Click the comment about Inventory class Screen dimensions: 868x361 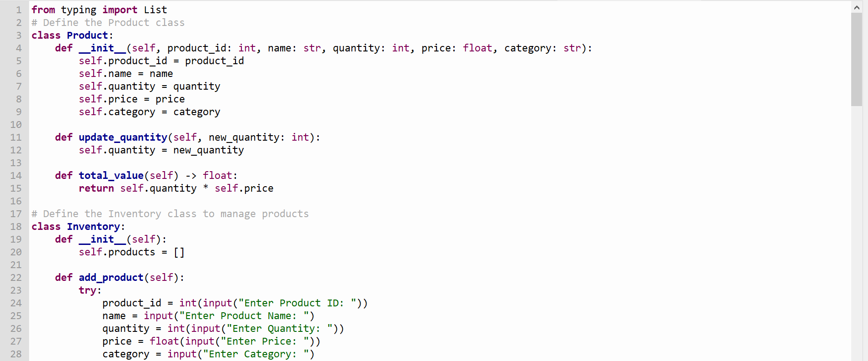coord(170,214)
